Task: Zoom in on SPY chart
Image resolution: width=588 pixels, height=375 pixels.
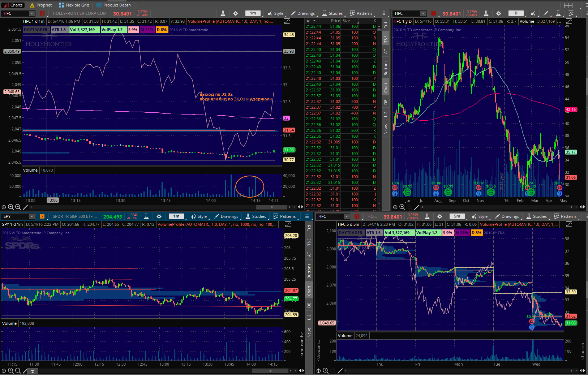Action: point(11,371)
